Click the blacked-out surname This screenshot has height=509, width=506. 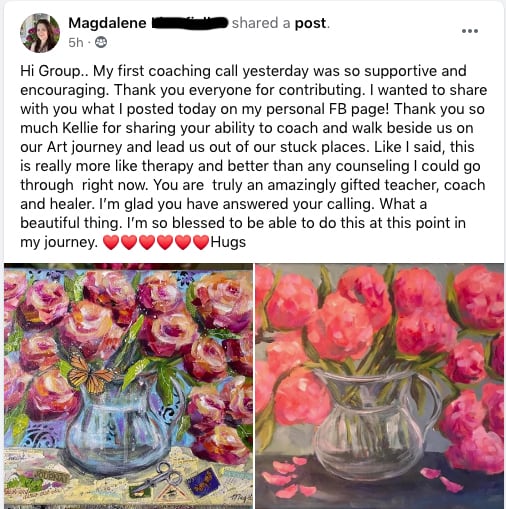pyautogui.click(x=190, y=23)
